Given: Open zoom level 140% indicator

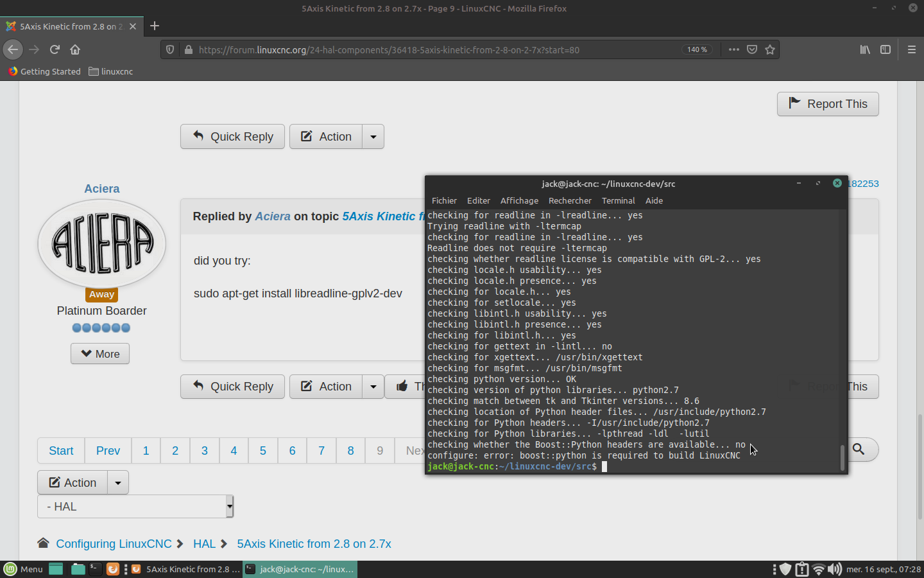Looking at the screenshot, I should pos(697,49).
